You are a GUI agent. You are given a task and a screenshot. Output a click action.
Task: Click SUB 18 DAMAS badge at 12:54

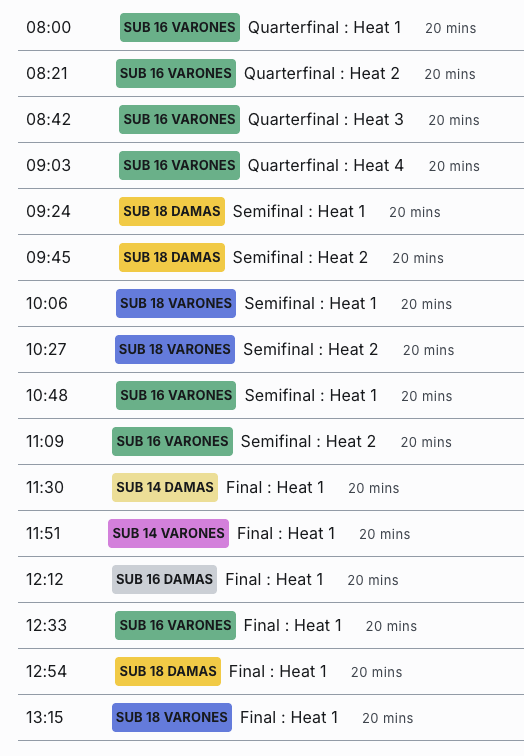tap(168, 671)
